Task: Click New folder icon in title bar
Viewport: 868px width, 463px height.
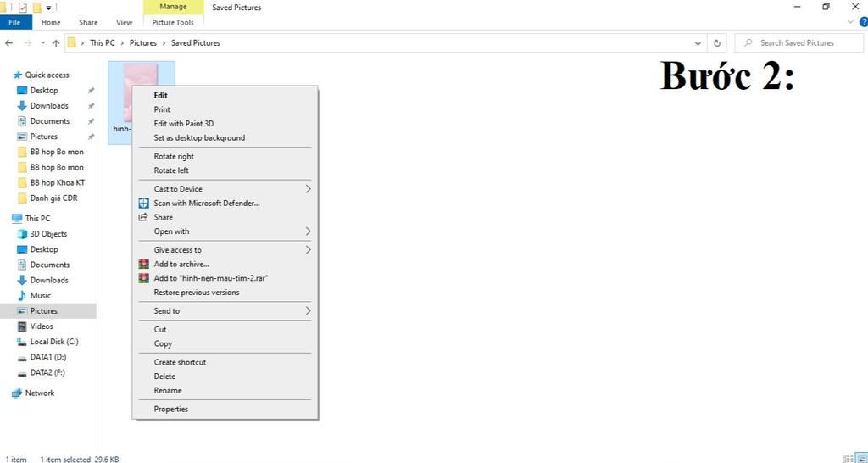Action: click(x=36, y=7)
